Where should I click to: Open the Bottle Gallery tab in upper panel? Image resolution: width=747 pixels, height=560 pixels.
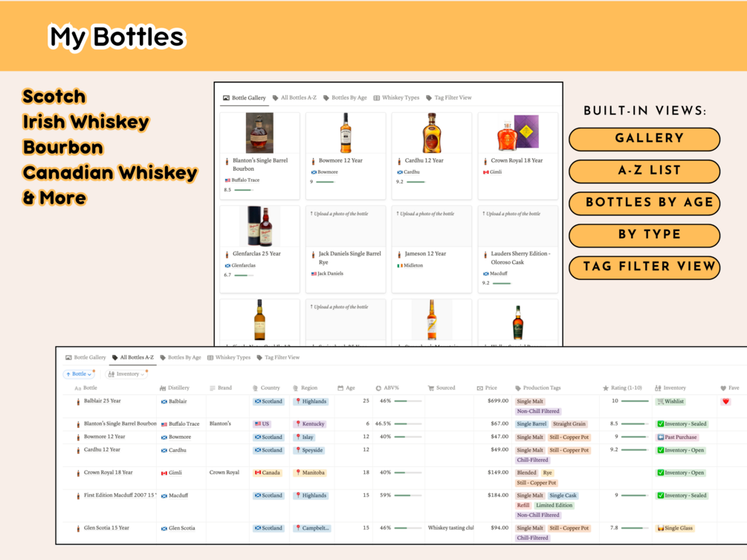coord(245,97)
